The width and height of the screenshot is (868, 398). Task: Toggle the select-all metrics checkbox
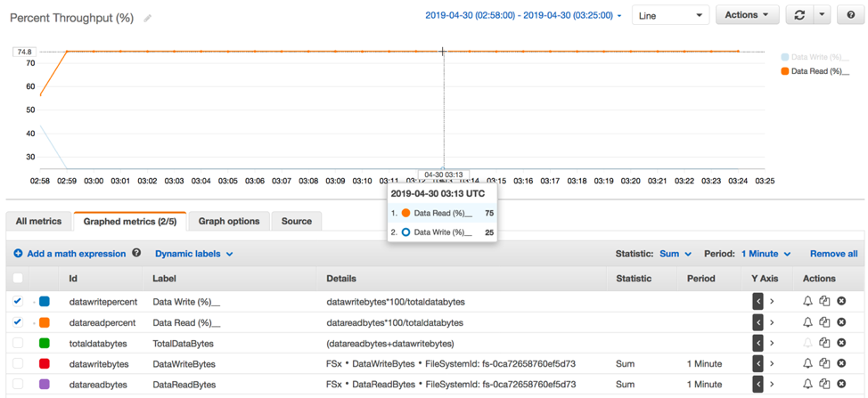pyautogui.click(x=18, y=278)
